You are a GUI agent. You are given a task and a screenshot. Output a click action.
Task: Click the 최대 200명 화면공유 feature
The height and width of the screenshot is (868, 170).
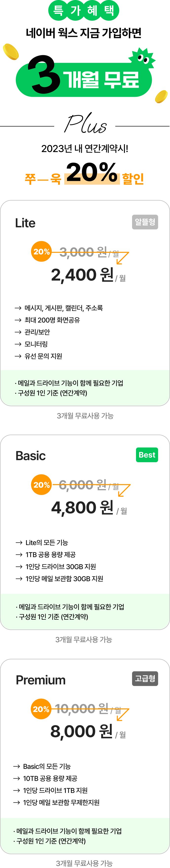(52, 320)
